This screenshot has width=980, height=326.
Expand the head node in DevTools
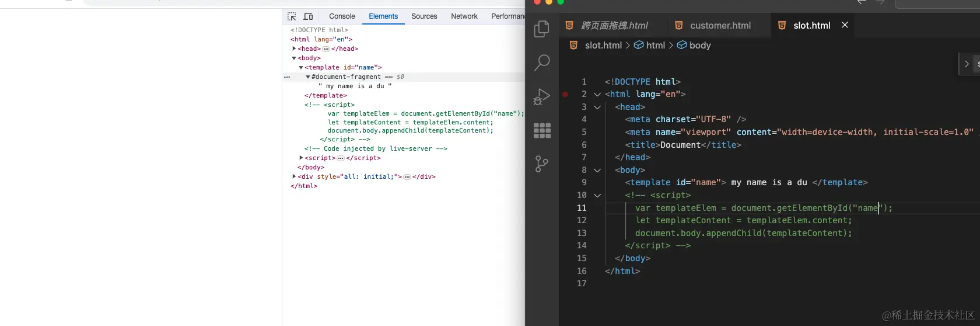tap(294, 48)
